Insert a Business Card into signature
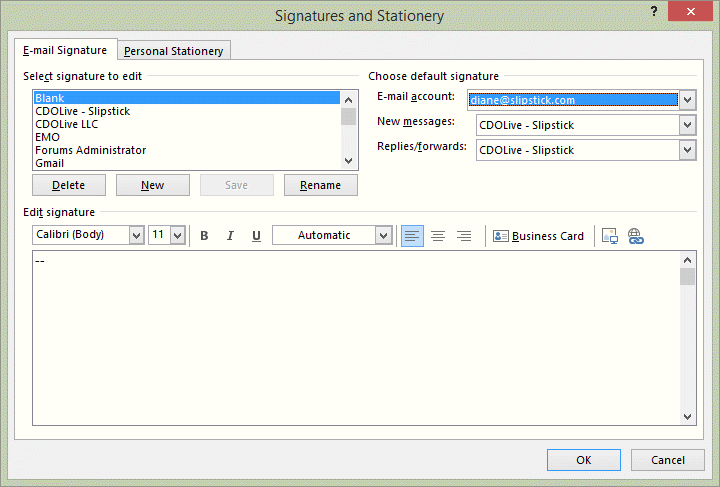Screen dimensions: 720x487 tap(538, 236)
